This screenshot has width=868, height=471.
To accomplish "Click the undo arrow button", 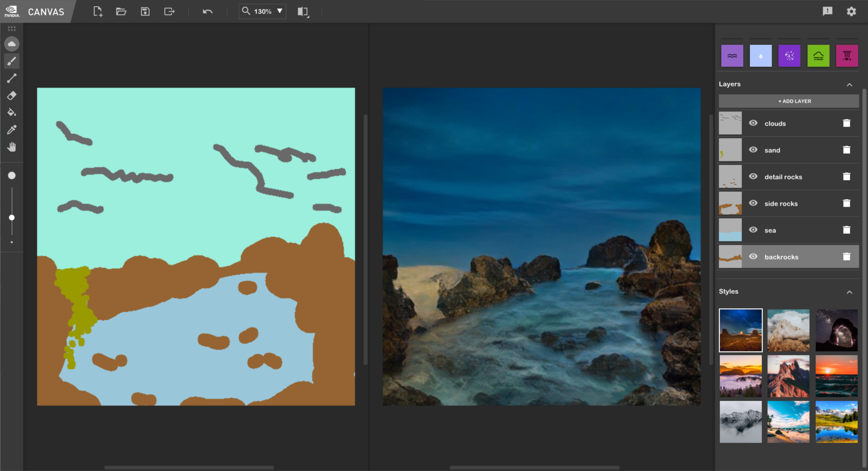I will click(x=207, y=11).
